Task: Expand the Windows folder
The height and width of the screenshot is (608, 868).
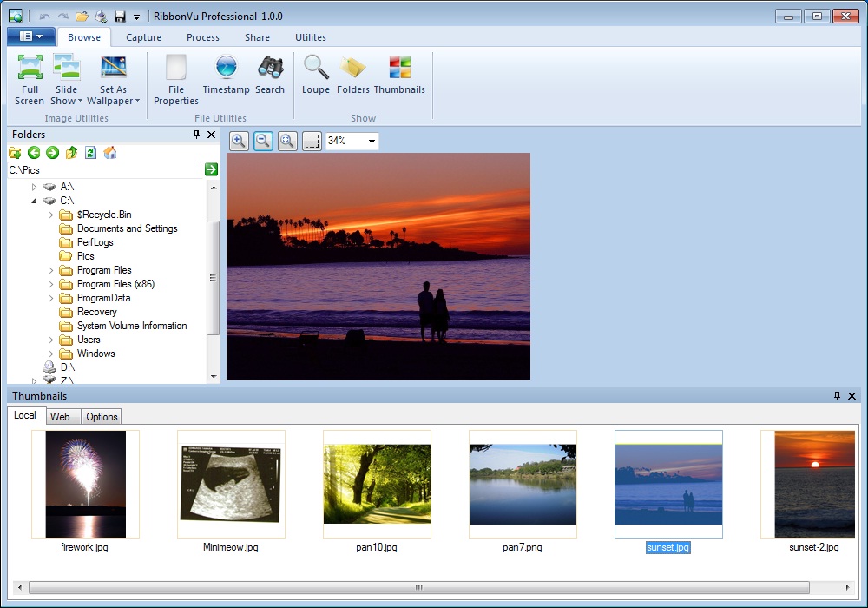Action: [x=51, y=354]
